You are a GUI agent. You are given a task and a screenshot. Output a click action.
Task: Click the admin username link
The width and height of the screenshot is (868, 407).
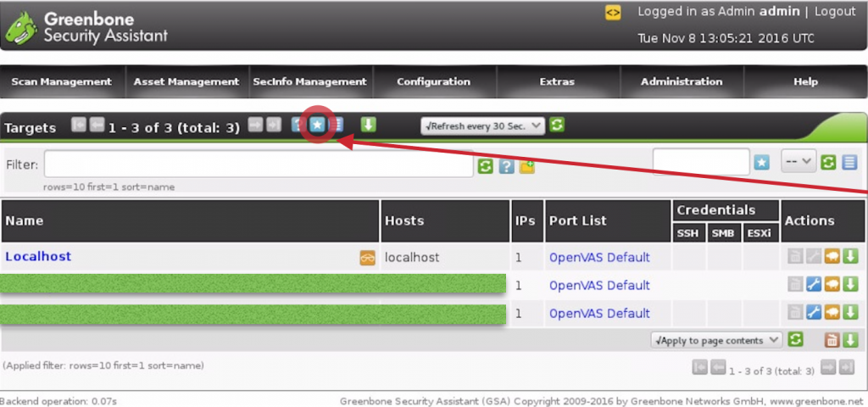[x=780, y=12]
